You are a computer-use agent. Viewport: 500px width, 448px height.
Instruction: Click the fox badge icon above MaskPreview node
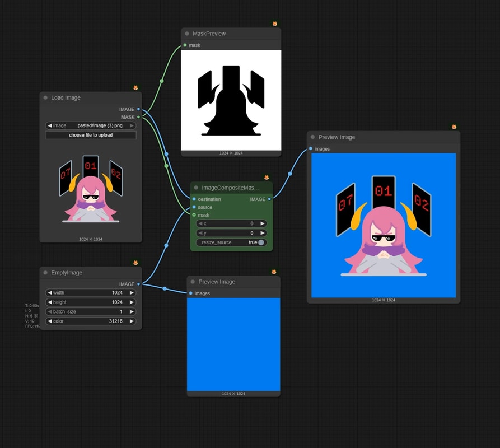(x=275, y=24)
